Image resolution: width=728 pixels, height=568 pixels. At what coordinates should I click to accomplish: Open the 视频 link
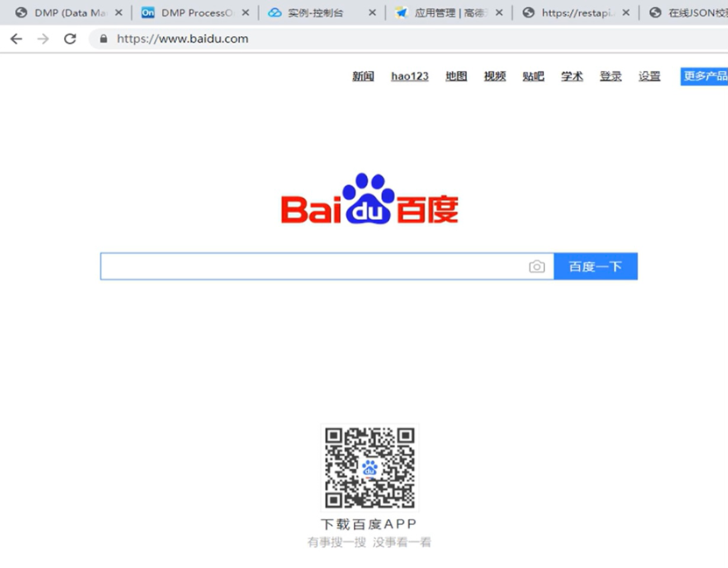coord(495,76)
